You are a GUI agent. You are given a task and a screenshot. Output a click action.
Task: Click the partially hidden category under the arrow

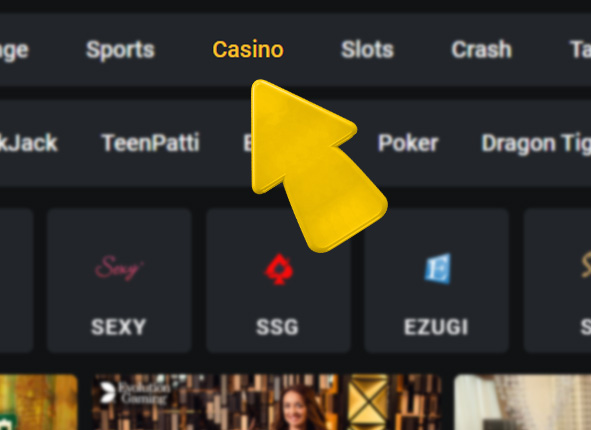[248, 143]
